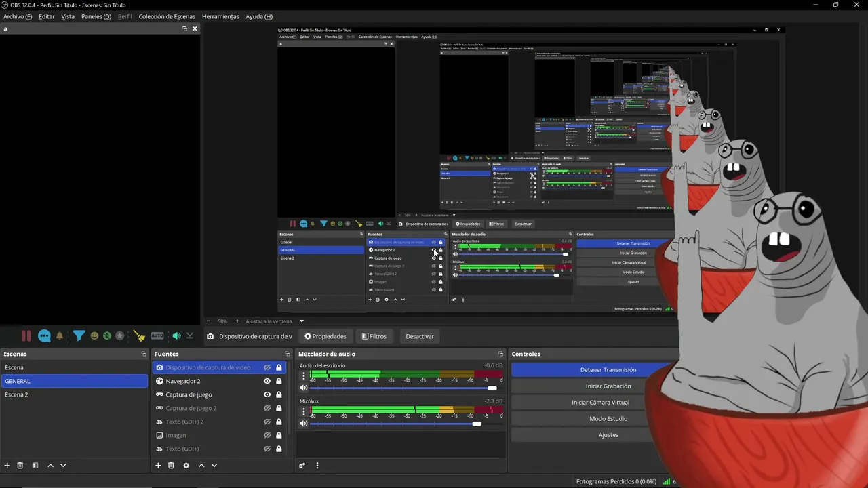Add a new source with plus icon

(158, 466)
